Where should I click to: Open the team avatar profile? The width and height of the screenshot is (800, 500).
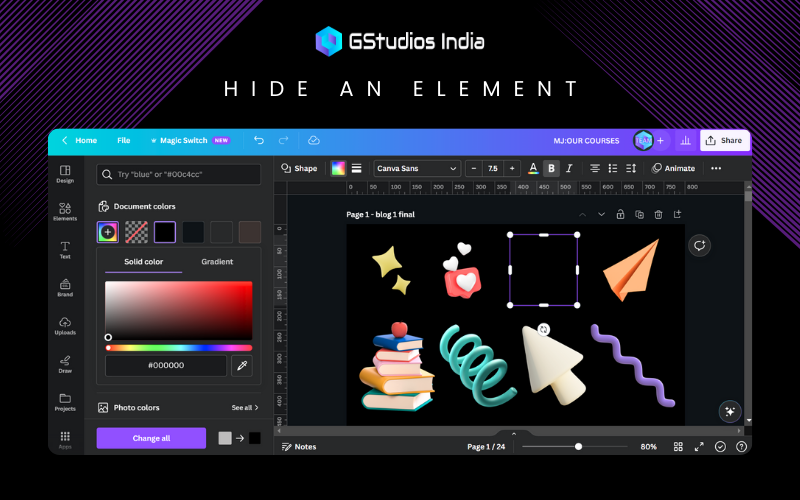coord(643,140)
